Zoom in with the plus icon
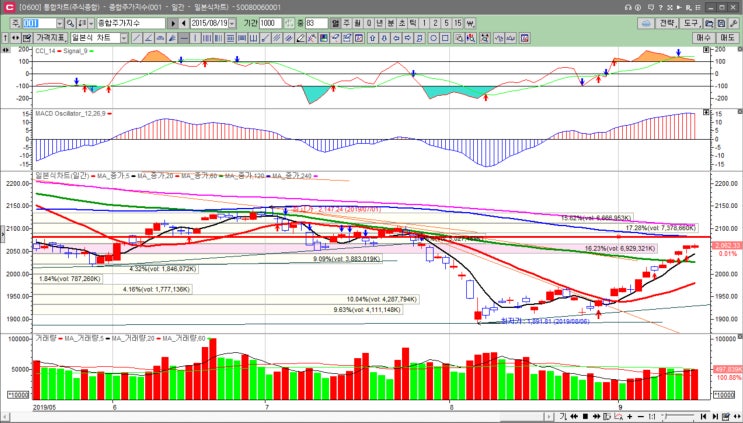Viewport: 743px width, 423px height. [629, 416]
